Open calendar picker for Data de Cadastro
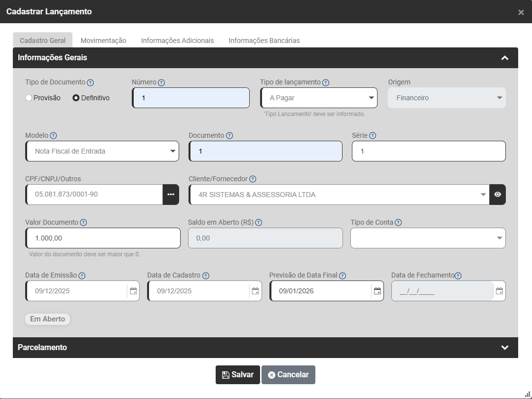Viewport: 532px width, 399px height. point(255,291)
